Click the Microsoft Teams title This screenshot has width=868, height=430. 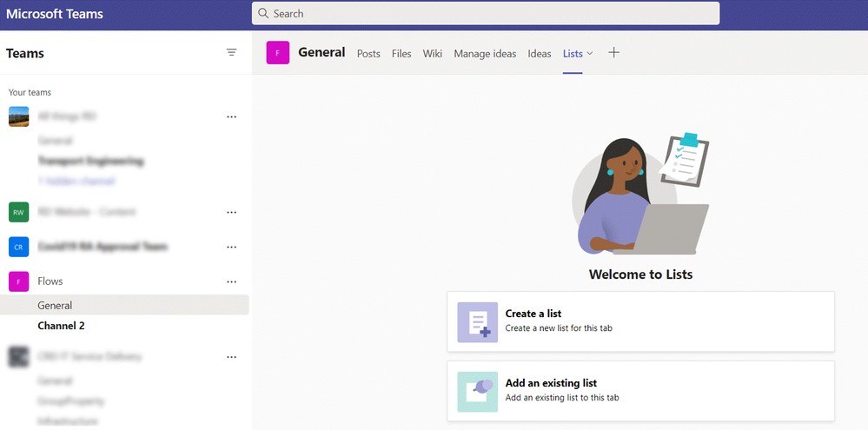click(x=54, y=14)
